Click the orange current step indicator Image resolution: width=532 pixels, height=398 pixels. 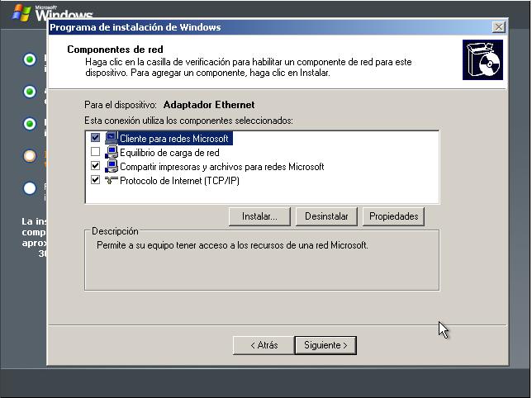tap(30, 156)
